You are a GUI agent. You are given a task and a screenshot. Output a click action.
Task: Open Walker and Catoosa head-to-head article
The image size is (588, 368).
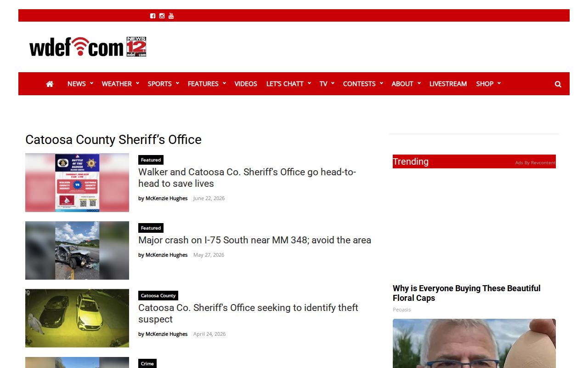click(x=247, y=178)
